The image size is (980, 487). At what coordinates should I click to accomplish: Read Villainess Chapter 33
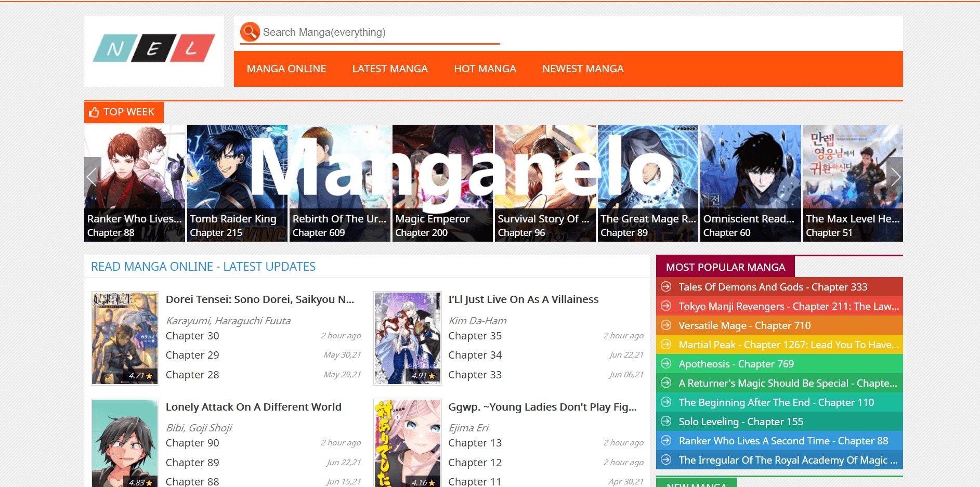click(475, 375)
